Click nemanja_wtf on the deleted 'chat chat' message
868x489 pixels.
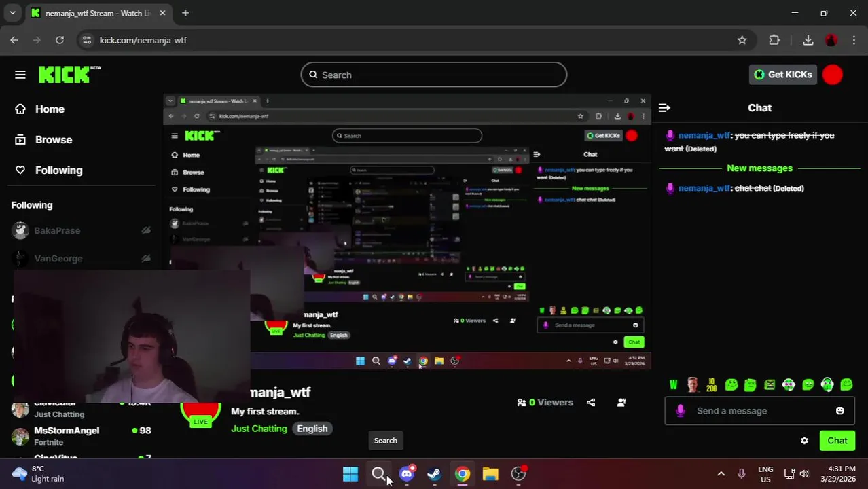coord(704,188)
